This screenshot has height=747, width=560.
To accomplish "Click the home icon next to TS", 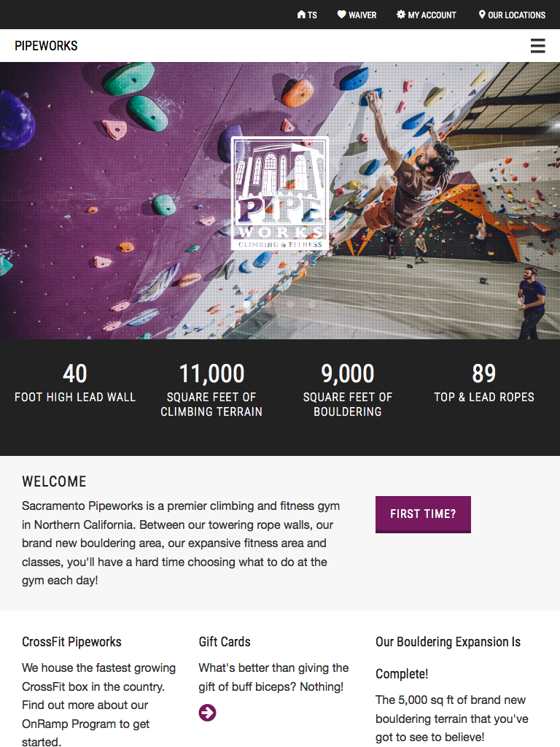I will click(x=301, y=15).
